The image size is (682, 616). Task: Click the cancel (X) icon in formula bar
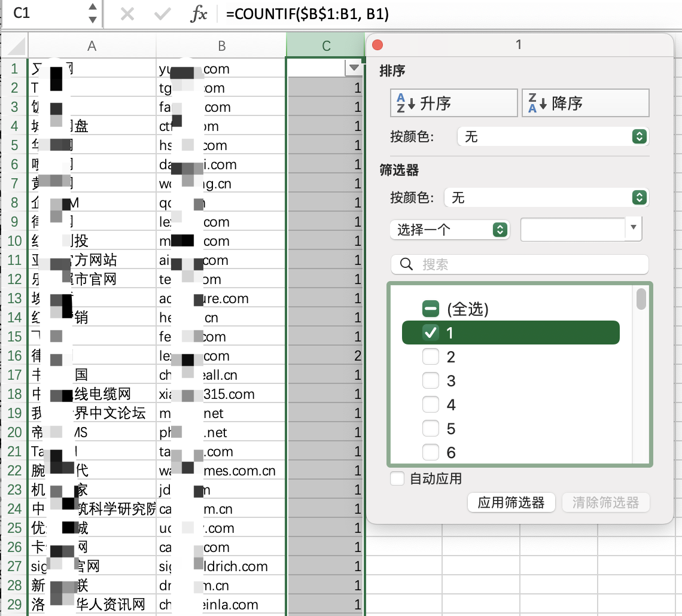127,14
